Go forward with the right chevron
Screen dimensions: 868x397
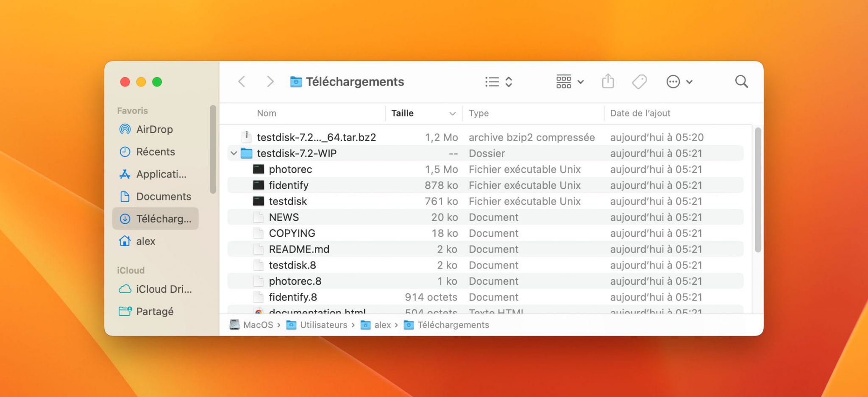coord(270,81)
